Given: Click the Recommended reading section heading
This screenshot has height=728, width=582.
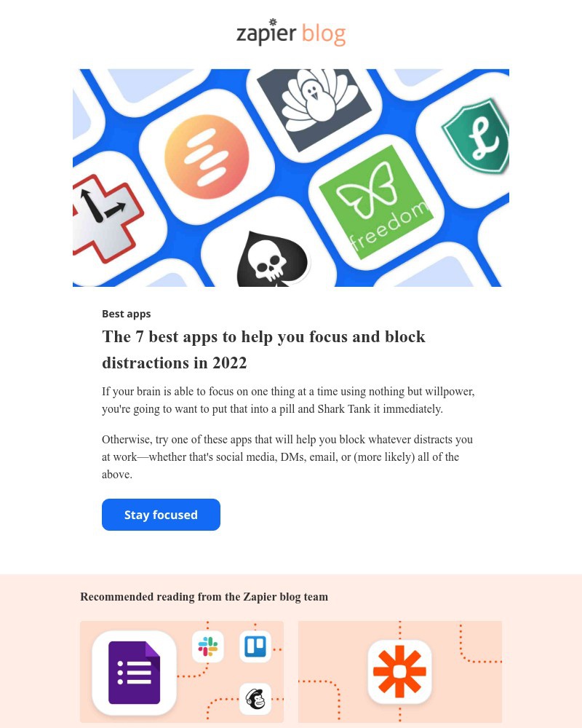Looking at the screenshot, I should click(x=204, y=597).
